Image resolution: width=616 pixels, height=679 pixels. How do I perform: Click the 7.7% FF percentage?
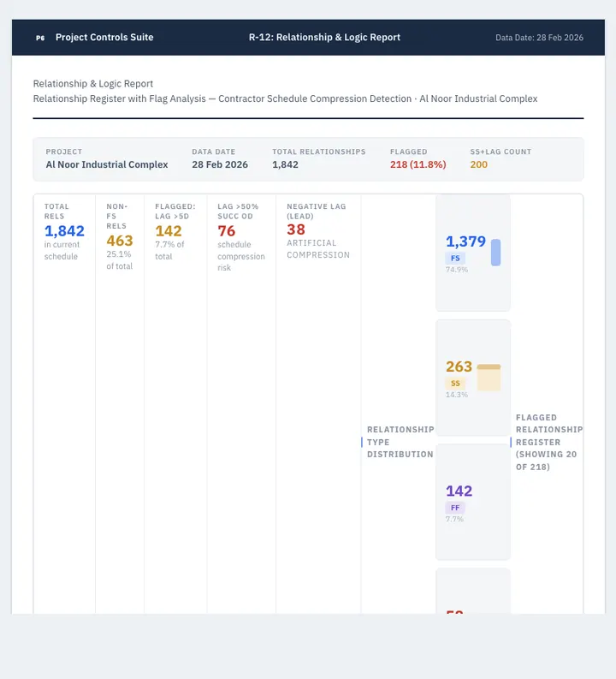[x=454, y=519]
